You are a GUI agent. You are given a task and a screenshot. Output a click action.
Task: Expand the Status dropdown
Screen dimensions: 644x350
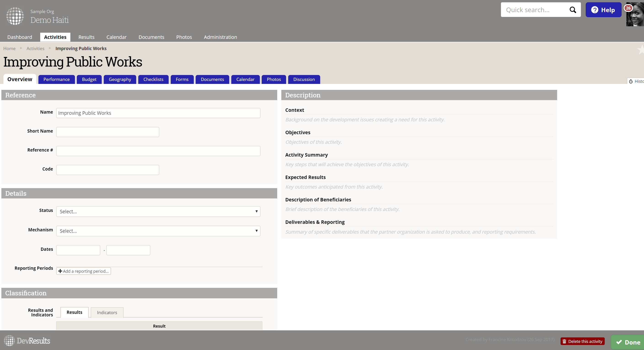click(158, 211)
